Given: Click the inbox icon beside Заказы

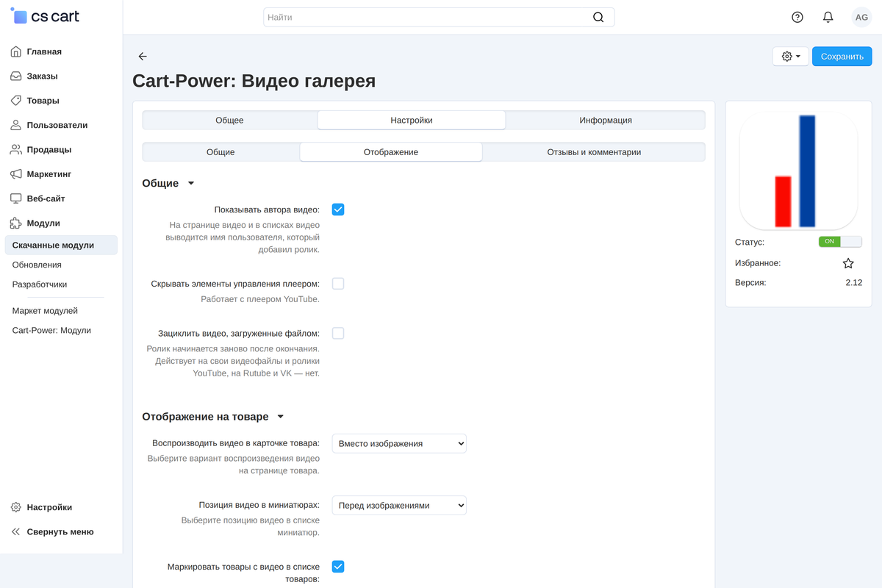Looking at the screenshot, I should click(x=16, y=76).
